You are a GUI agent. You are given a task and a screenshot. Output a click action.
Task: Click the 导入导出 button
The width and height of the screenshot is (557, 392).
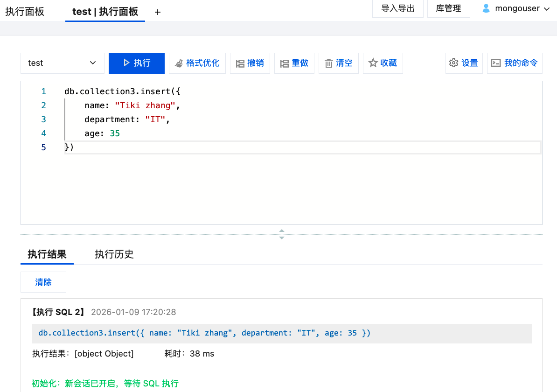398,8
